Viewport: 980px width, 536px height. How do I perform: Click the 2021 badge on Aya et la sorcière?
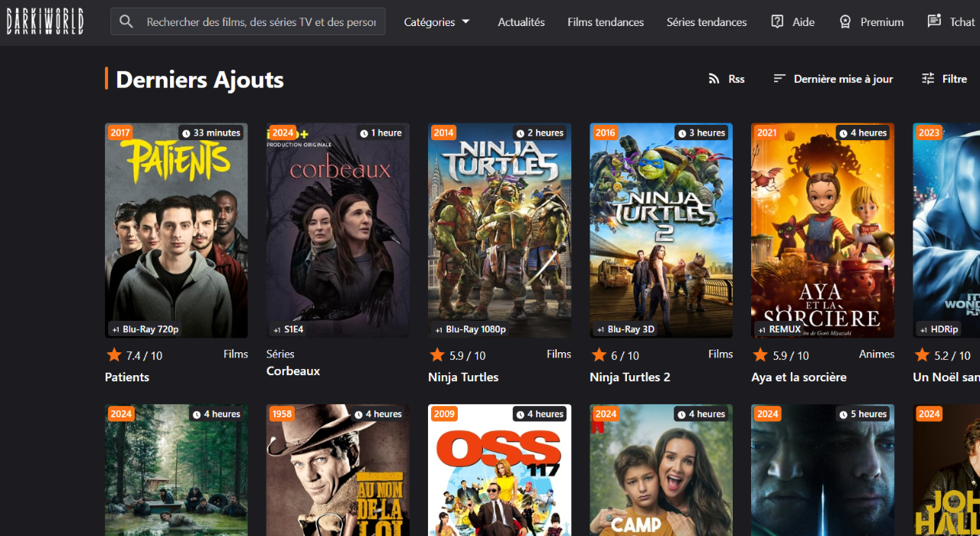pyautogui.click(x=767, y=132)
